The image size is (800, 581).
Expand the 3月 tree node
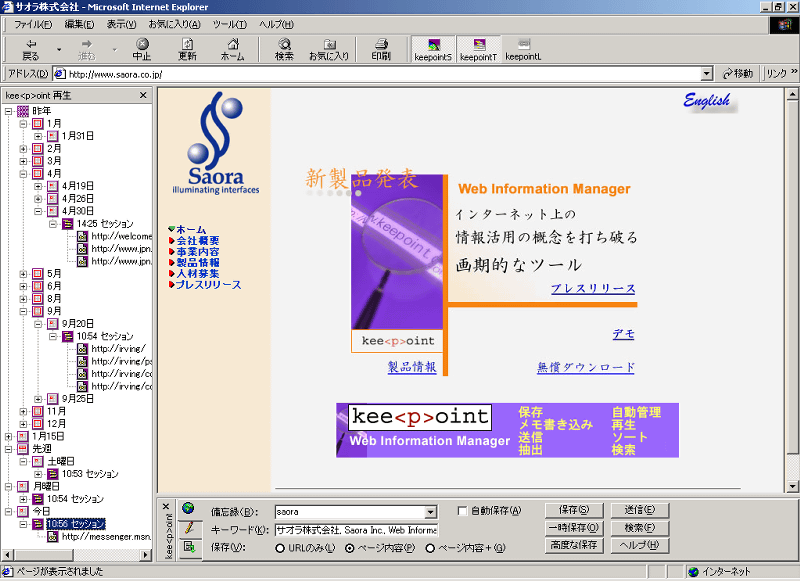23,161
